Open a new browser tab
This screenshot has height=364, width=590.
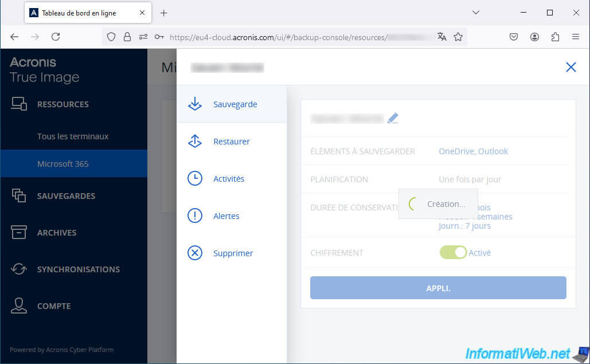coord(163,13)
